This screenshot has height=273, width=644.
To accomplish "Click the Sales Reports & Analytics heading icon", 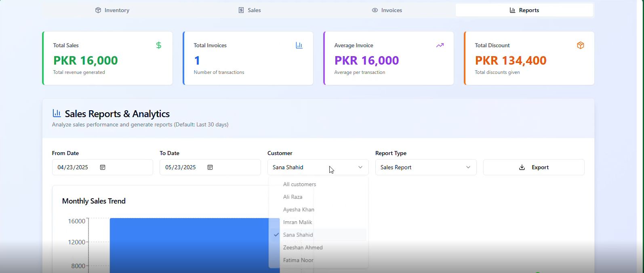I will (57, 113).
